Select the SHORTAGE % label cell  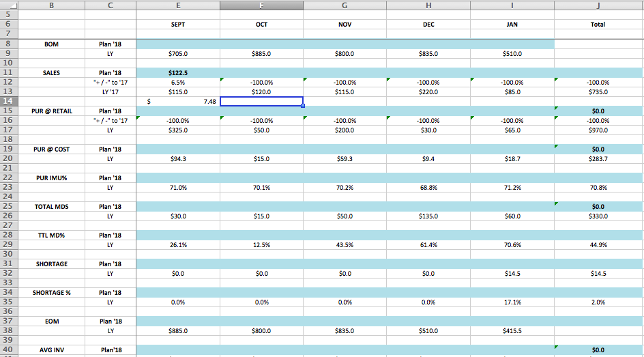[51, 293]
